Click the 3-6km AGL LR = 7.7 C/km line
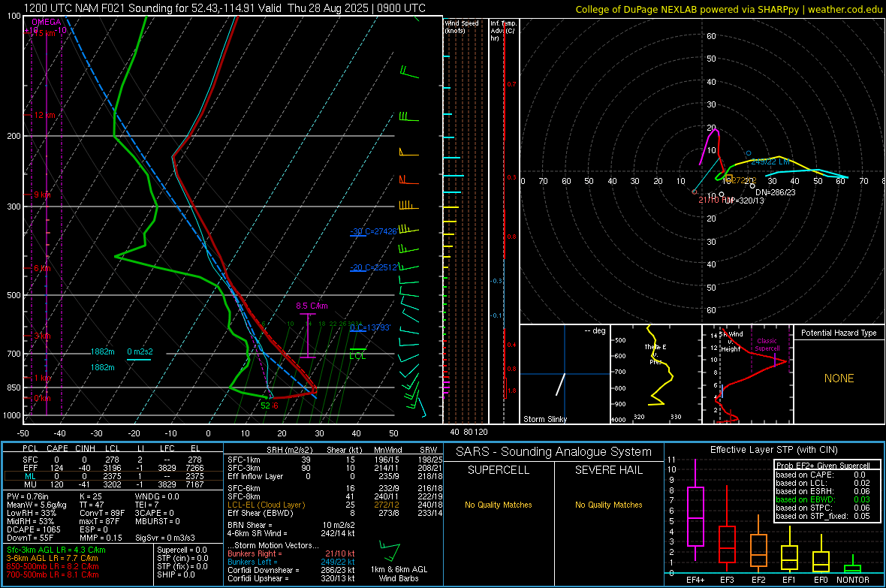This screenshot has width=886, height=588. click(52, 558)
